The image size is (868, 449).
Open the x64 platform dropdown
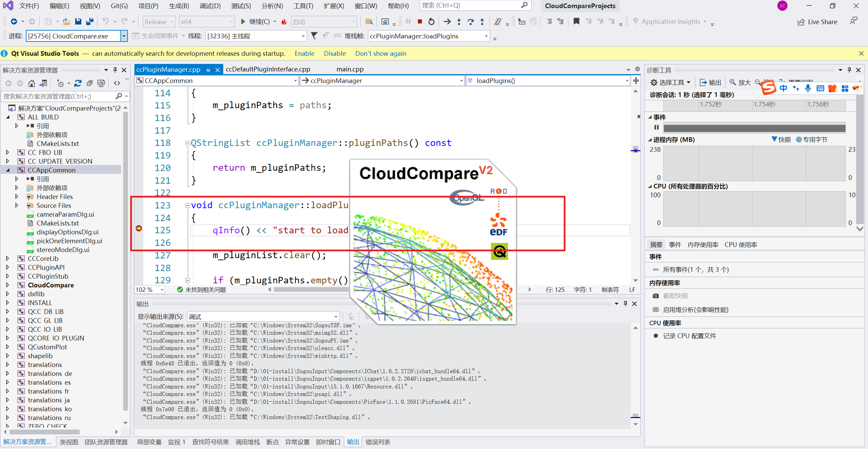(207, 22)
